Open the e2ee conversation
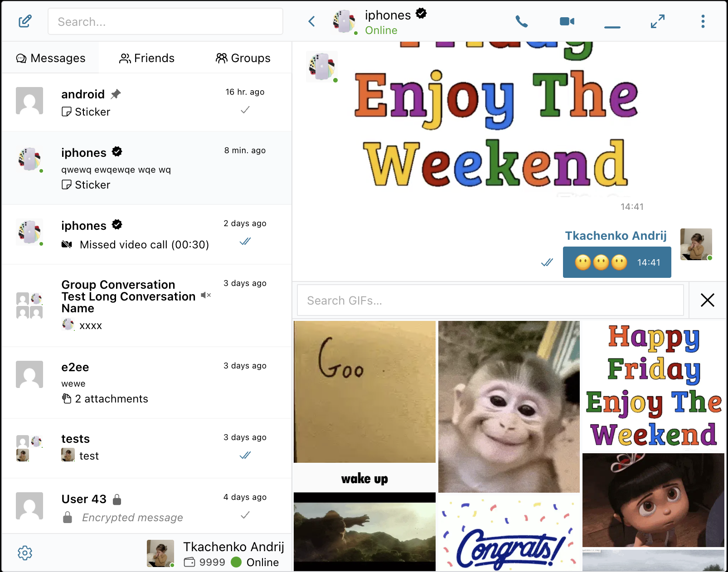The height and width of the screenshot is (572, 728). point(147,383)
